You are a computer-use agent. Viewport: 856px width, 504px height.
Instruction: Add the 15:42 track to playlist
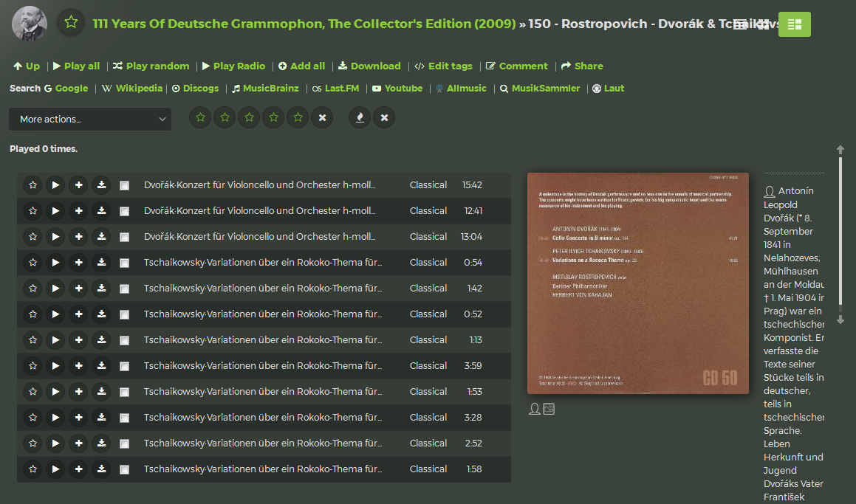point(78,185)
